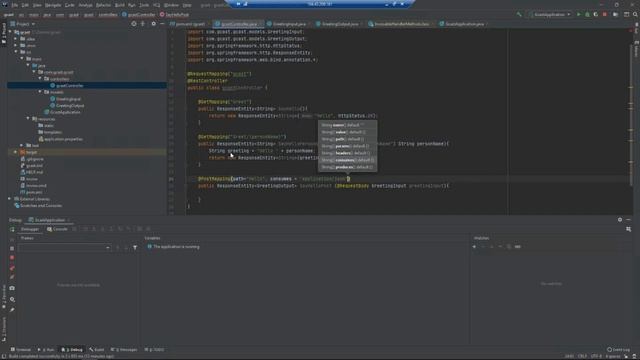Open Debug panel settings gear
640x360 pixels.
(x=620, y=220)
